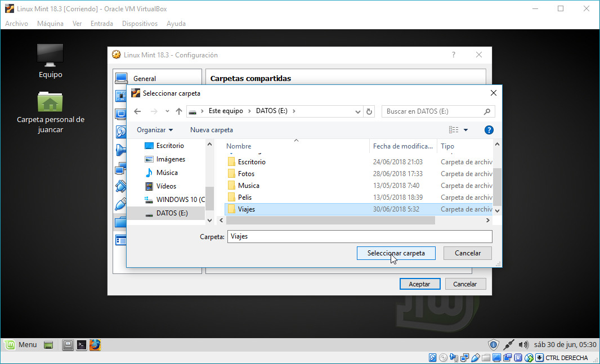
Task: Select WINDOWS 10 (C:) in the sidebar
Action: click(180, 200)
